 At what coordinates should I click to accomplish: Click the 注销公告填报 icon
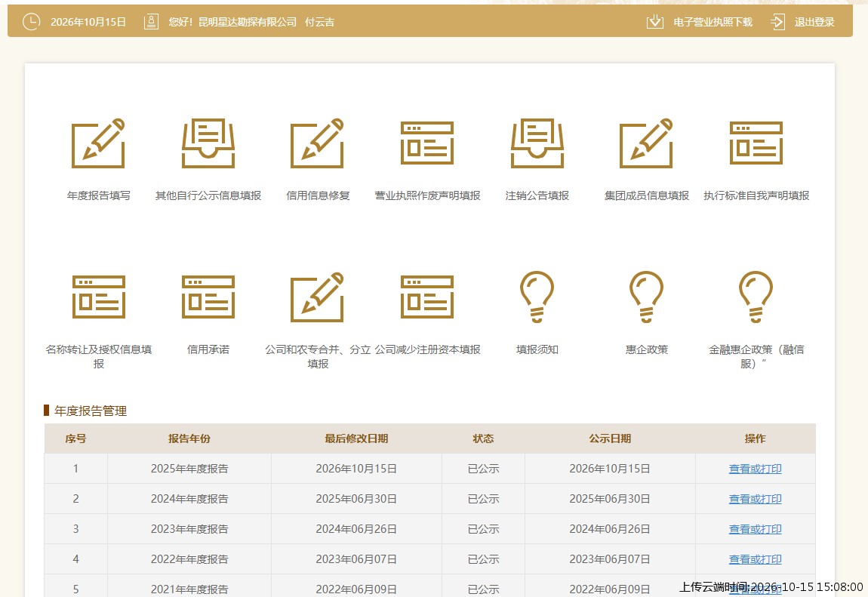tap(537, 143)
